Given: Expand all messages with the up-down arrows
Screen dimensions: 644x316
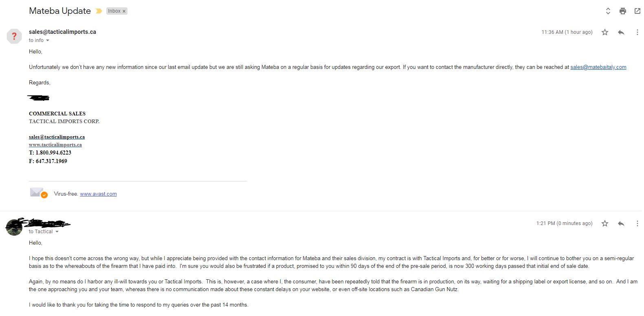Looking at the screenshot, I should pos(608,11).
